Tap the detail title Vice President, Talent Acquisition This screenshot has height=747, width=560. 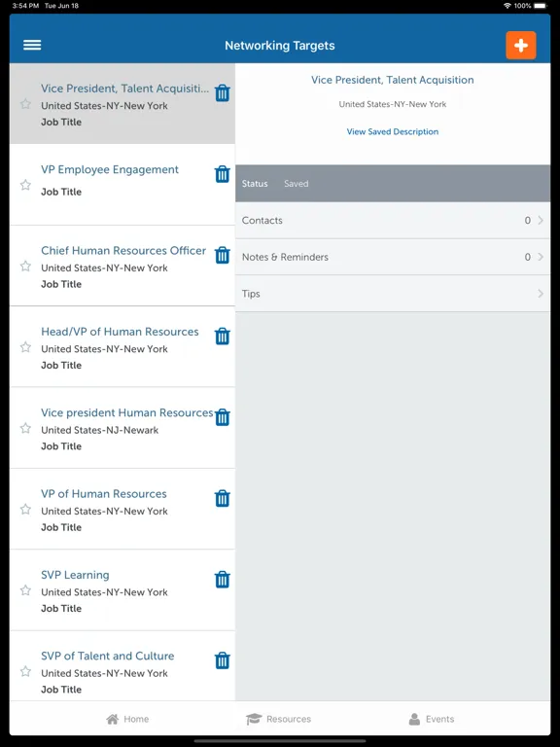point(393,80)
